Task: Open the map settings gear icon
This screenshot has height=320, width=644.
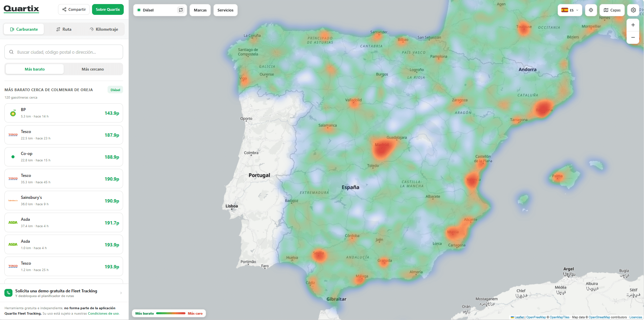Action: [633, 10]
